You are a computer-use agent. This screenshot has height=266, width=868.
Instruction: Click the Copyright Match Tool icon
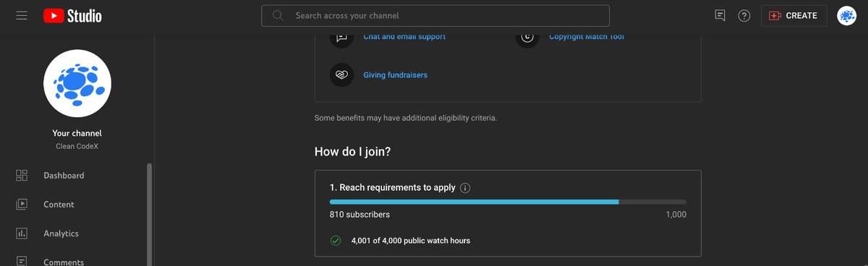[528, 39]
